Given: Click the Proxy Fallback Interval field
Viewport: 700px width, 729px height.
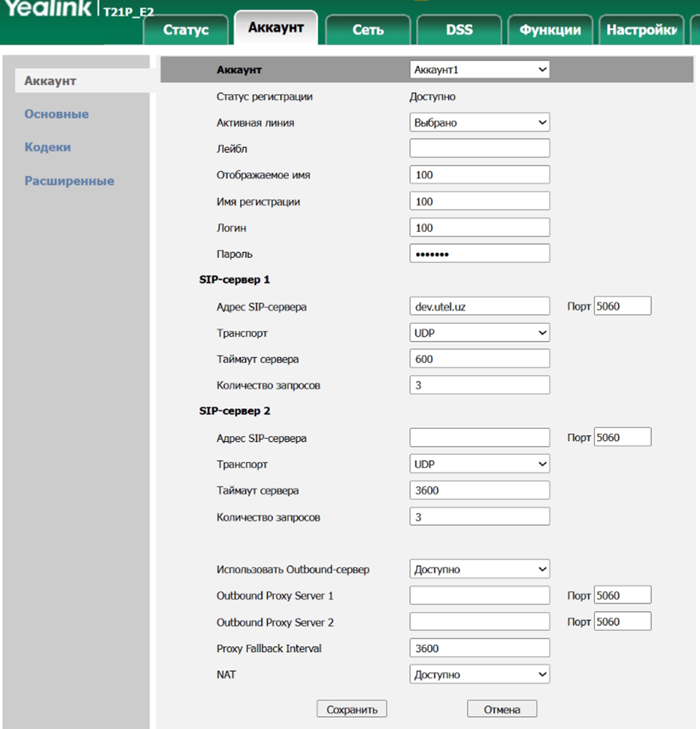Looking at the screenshot, I should click(479, 649).
